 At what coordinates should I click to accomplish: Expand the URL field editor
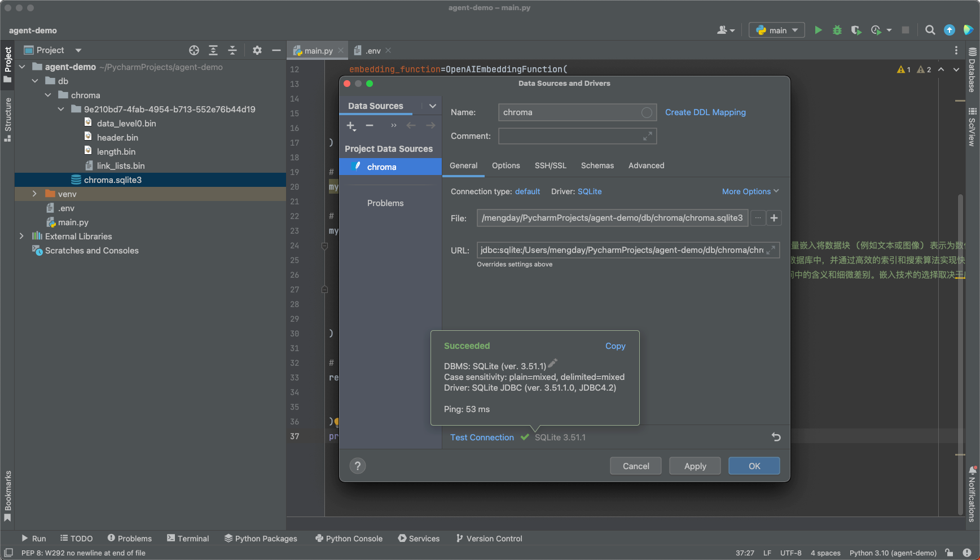pos(771,250)
